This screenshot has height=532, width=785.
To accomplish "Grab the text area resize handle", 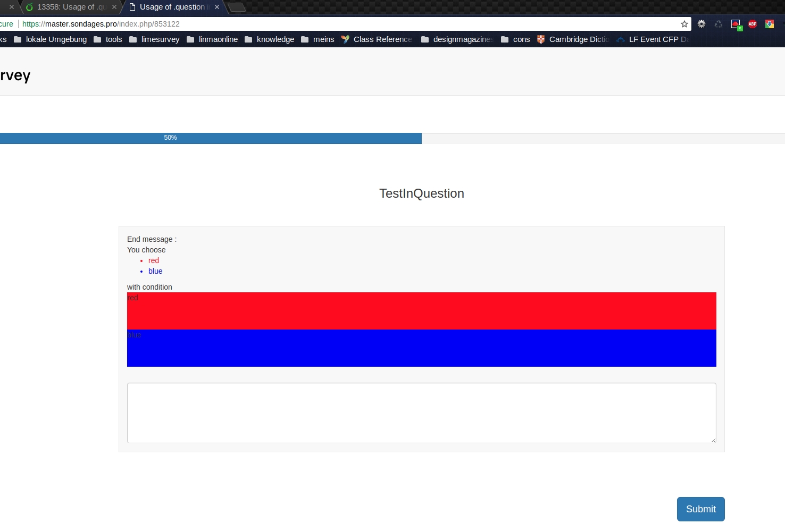I will (713, 440).
